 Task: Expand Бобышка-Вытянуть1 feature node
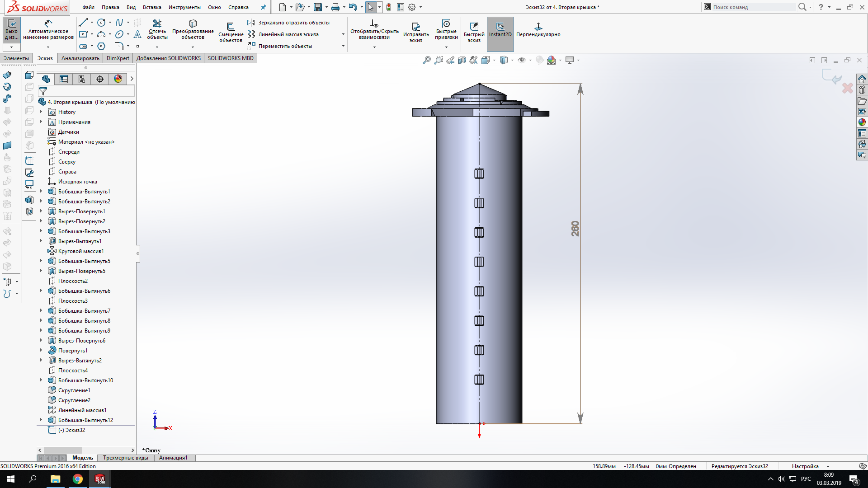41,191
